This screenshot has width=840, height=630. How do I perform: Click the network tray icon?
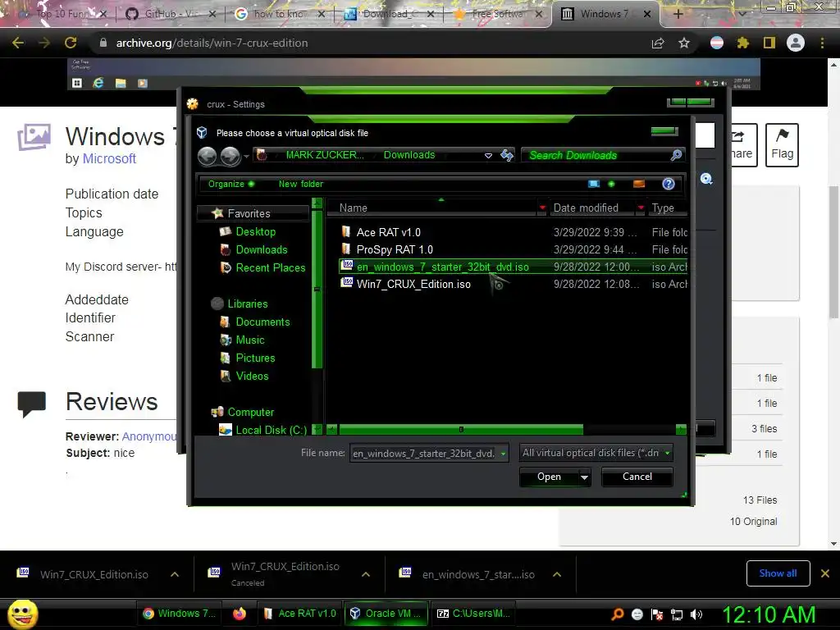pyautogui.click(x=677, y=614)
